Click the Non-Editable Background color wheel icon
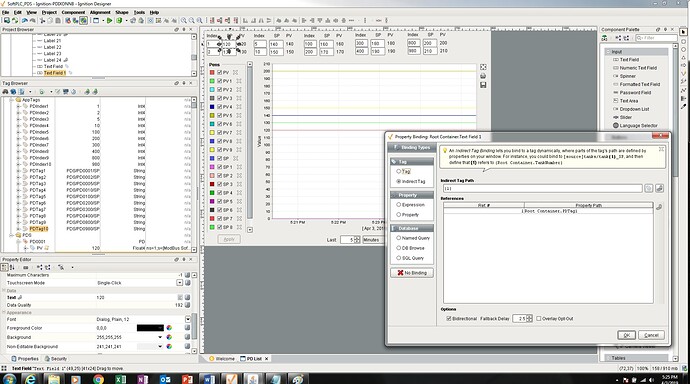Screen dimensions: 690x384 (169, 347)
